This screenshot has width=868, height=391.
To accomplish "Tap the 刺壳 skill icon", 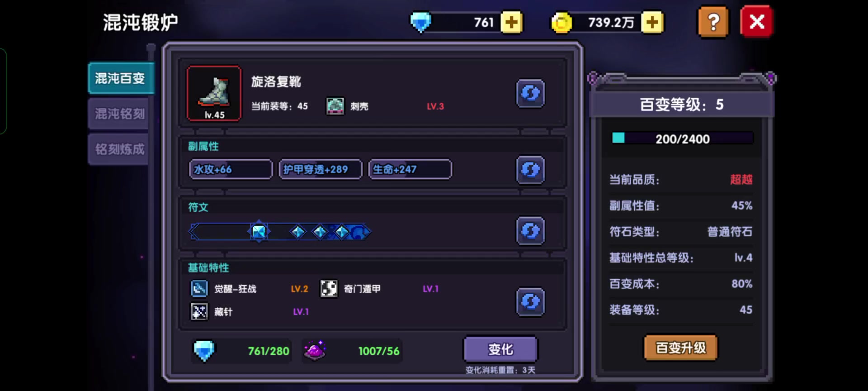I will [x=335, y=106].
